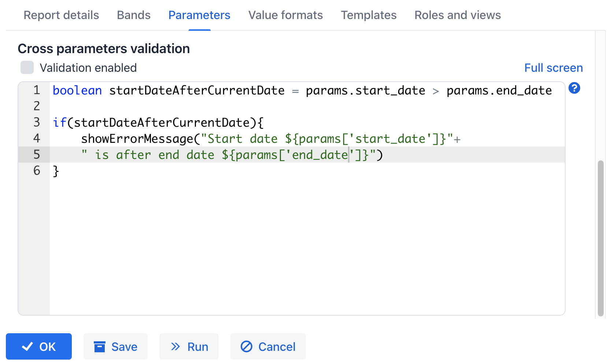
Task: Cancel editing the report
Action: 268,346
